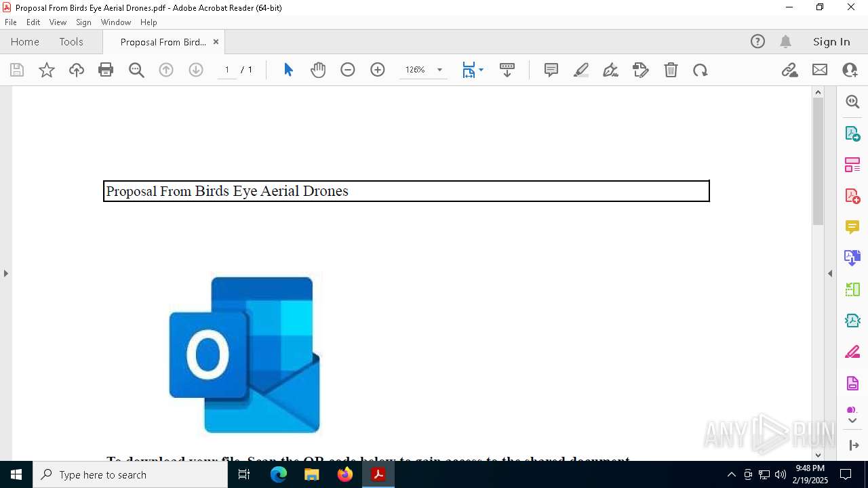Click scrollbar down arrow

818,455
